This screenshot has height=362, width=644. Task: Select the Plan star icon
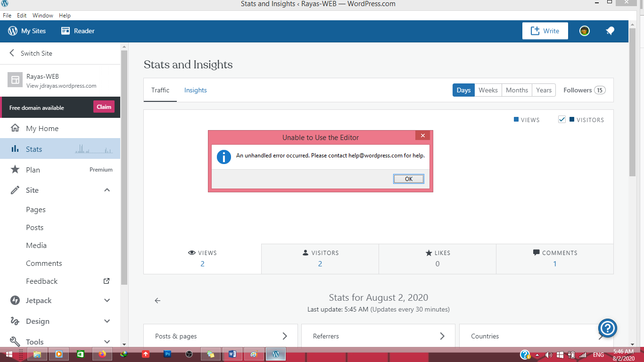click(x=15, y=170)
